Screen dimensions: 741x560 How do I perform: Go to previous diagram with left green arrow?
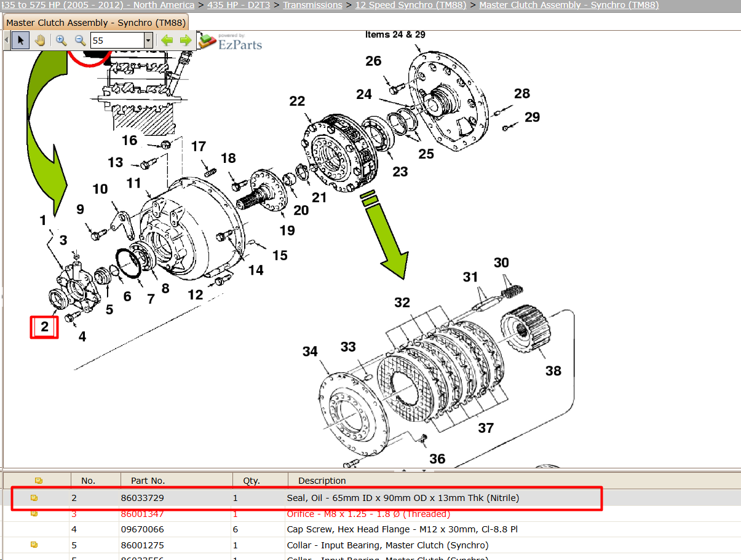[167, 41]
